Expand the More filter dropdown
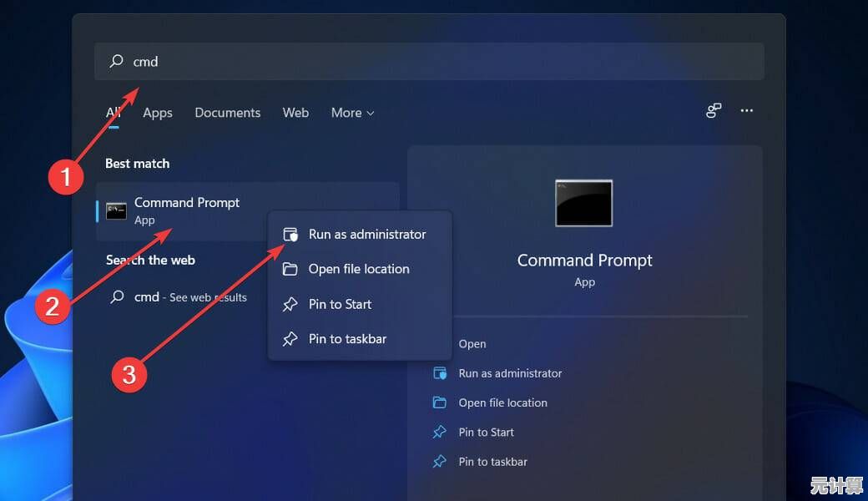 point(352,113)
